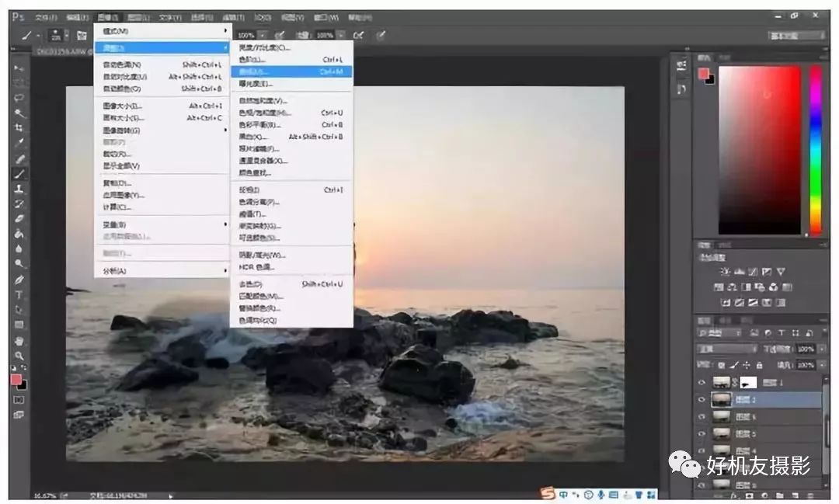
Task: Hide the top layer with the eye toggle
Action: pos(701,382)
